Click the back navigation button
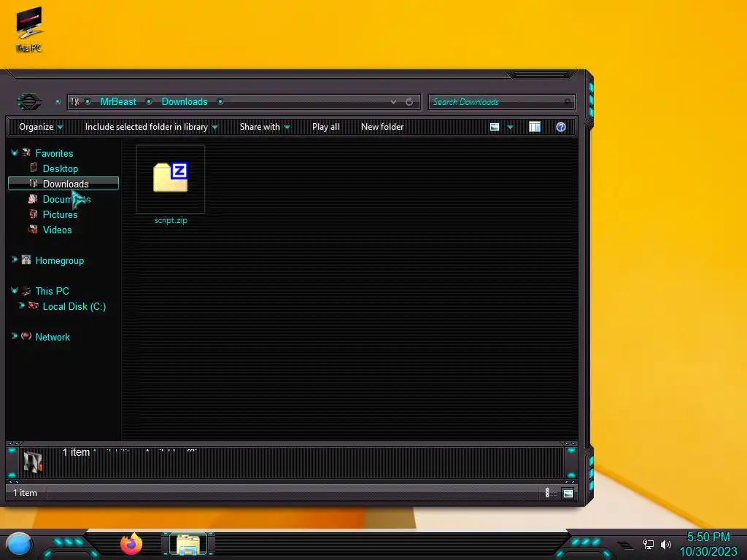The height and width of the screenshot is (560, 747). (x=29, y=101)
